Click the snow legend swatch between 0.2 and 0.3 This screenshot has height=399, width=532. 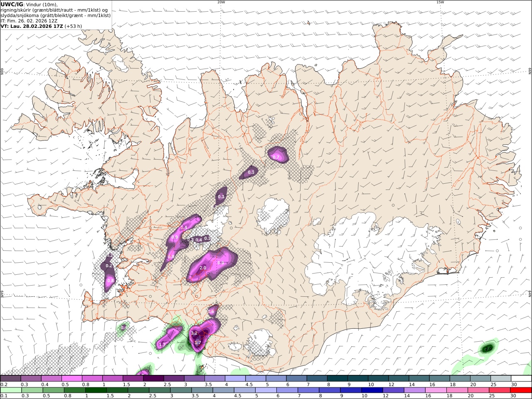11,378
